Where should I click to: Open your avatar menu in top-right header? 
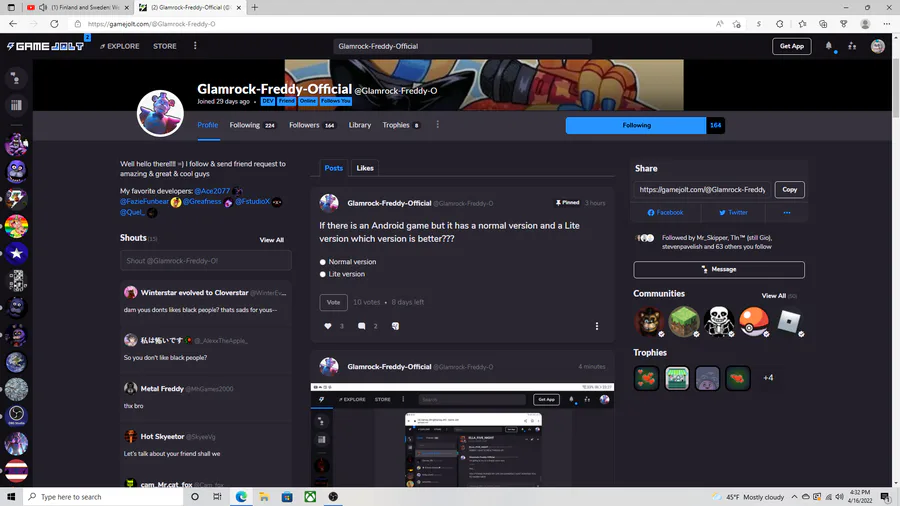click(878, 46)
